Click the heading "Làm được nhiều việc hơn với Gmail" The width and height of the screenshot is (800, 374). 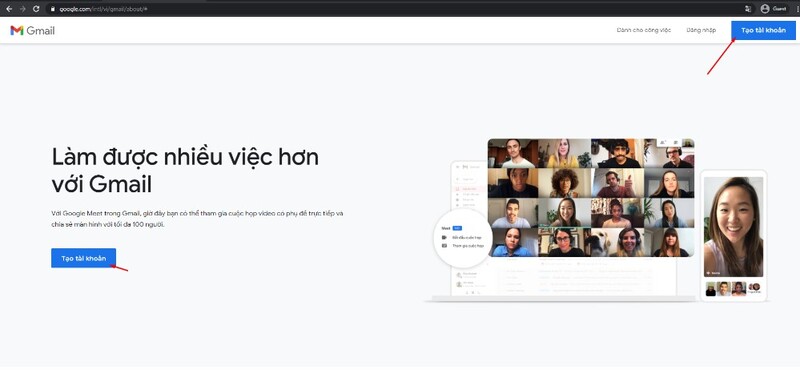pos(185,170)
